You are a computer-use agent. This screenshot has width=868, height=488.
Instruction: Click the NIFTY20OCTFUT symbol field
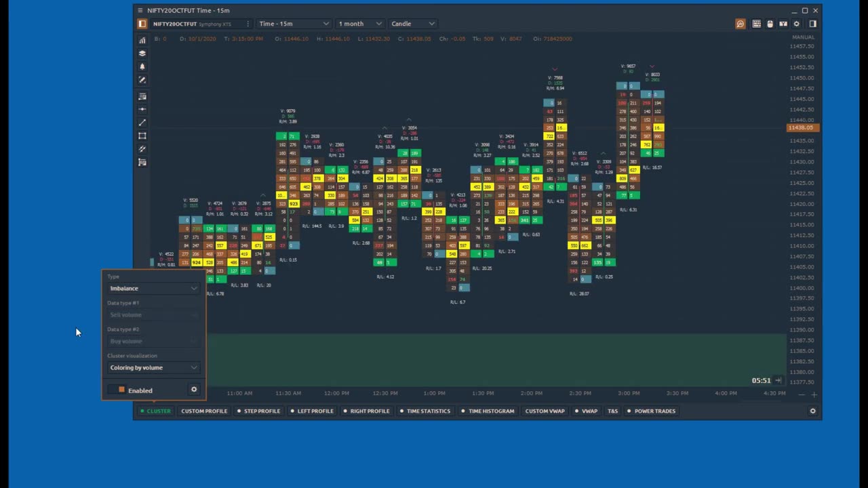click(192, 24)
